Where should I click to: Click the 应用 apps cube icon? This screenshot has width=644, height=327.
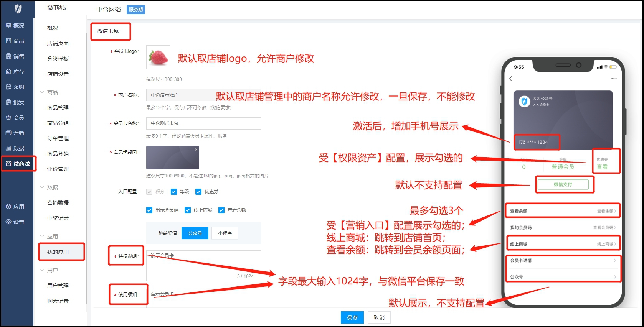[x=8, y=207]
